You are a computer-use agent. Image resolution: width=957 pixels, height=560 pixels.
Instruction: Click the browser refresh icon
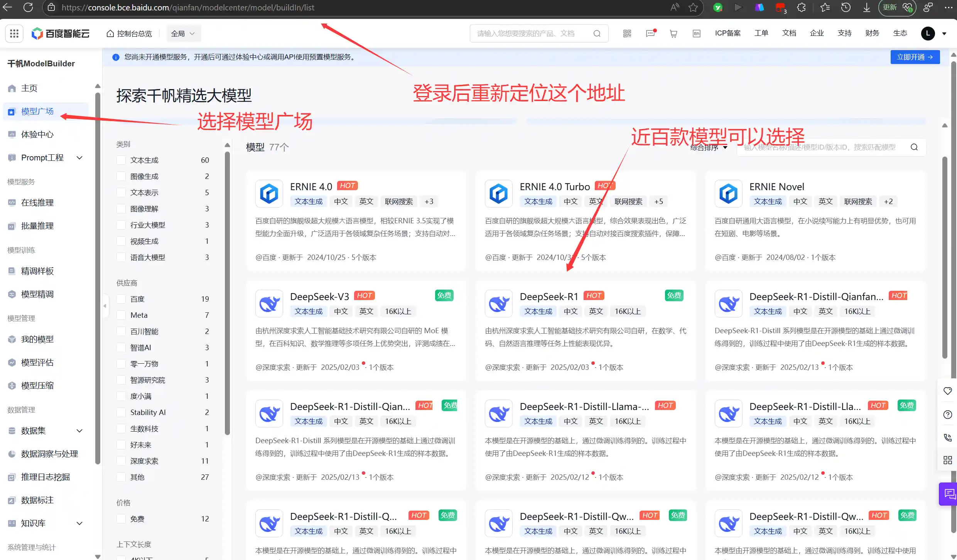[x=28, y=7]
